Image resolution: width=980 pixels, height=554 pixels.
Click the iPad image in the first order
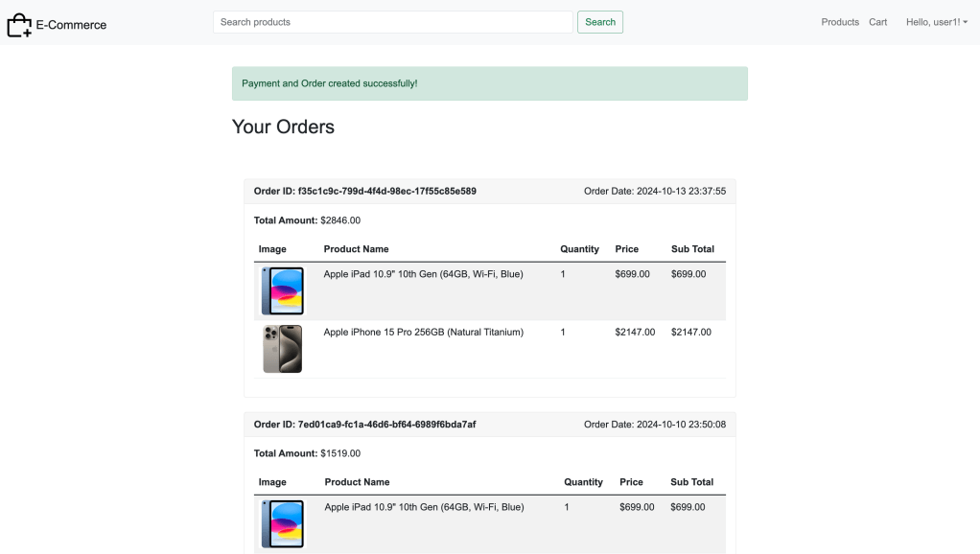(282, 291)
